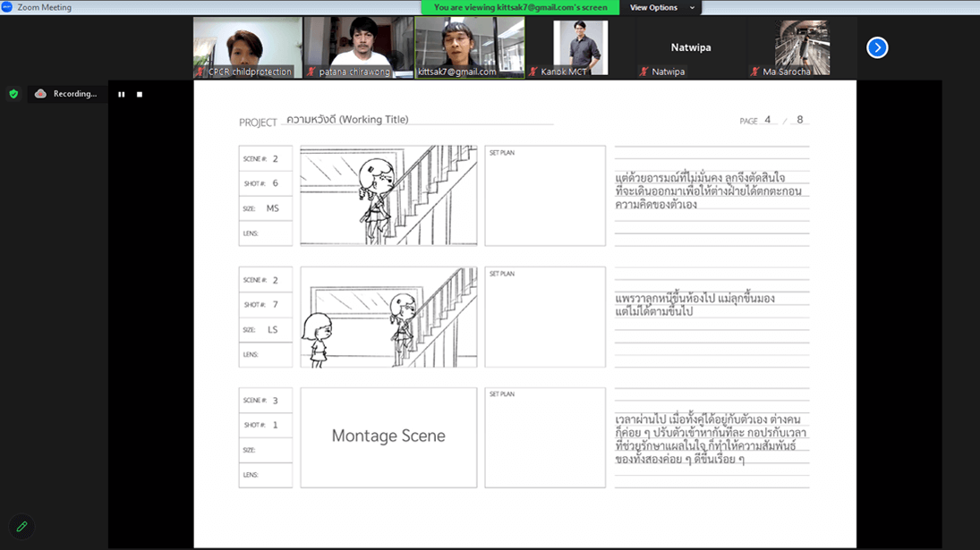The image size is (980, 550).
Task: Select patana chirawong video thumbnail
Action: (358, 47)
